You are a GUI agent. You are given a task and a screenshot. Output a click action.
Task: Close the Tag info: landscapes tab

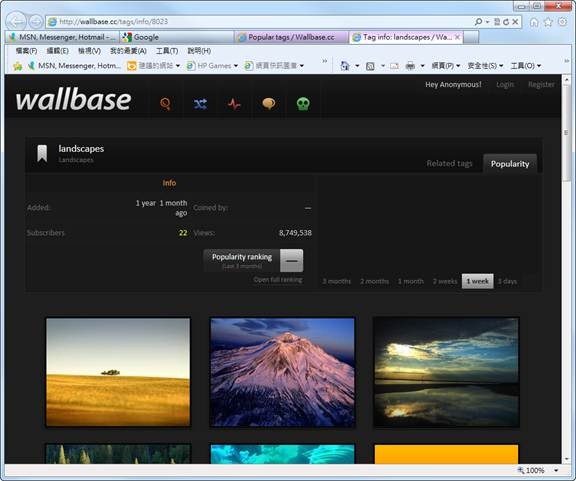tap(457, 37)
